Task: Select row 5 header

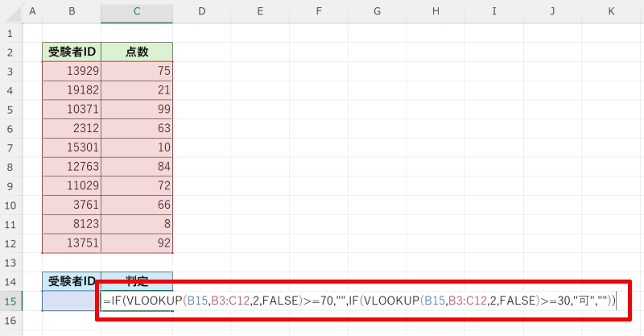Action: pos(10,110)
